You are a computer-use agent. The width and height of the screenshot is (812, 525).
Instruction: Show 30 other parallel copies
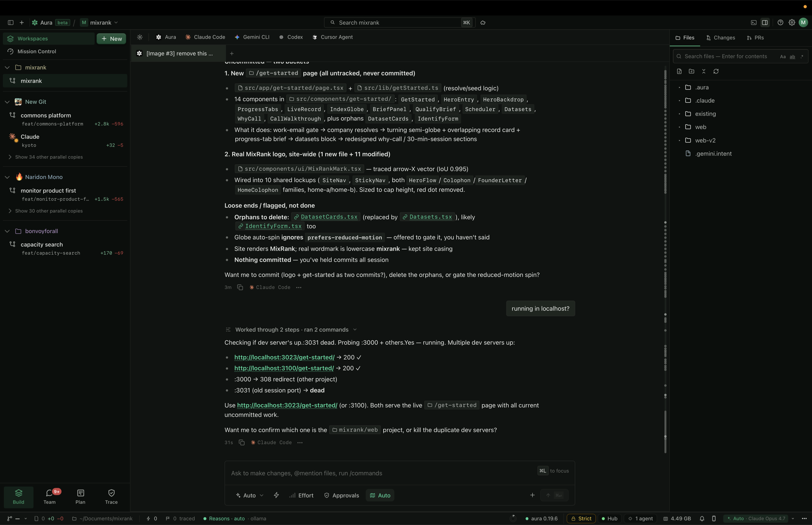[x=45, y=211]
